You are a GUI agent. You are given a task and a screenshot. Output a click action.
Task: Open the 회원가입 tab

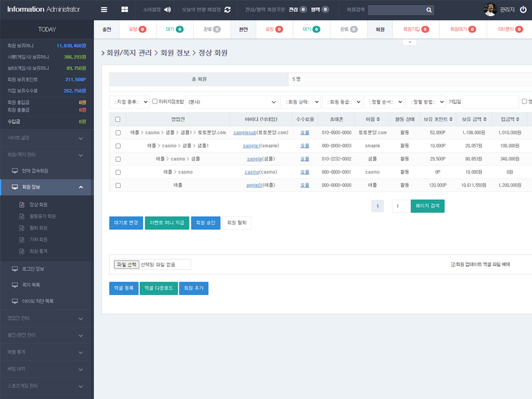point(416,29)
